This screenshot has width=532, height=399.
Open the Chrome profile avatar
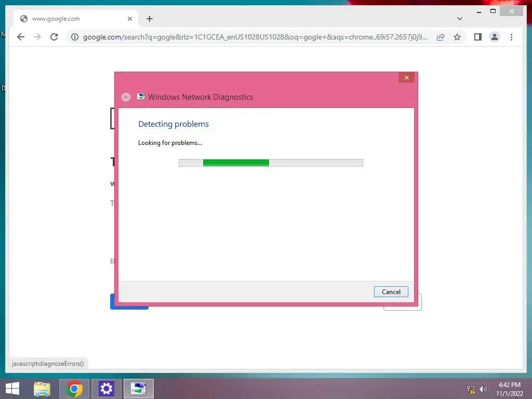[x=495, y=37]
